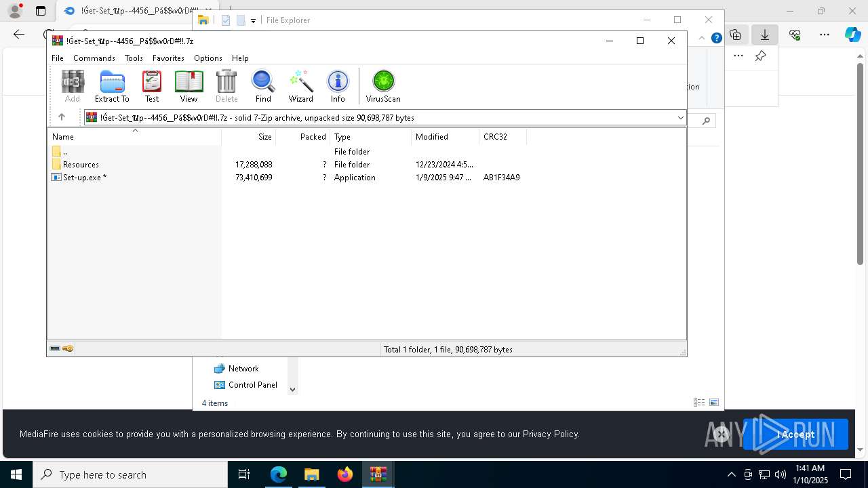Open Edge Browser essentials heart icon
Viewport: 868px width, 488px height.
pyautogui.click(x=795, y=35)
